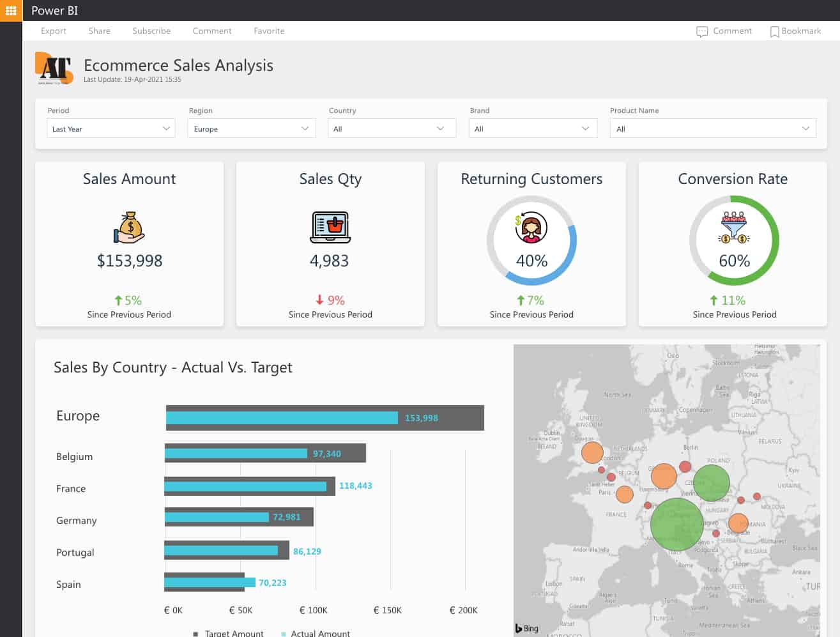Expand the Period dropdown showing Last Year
Screen dimensions: 840x637
tap(111, 128)
